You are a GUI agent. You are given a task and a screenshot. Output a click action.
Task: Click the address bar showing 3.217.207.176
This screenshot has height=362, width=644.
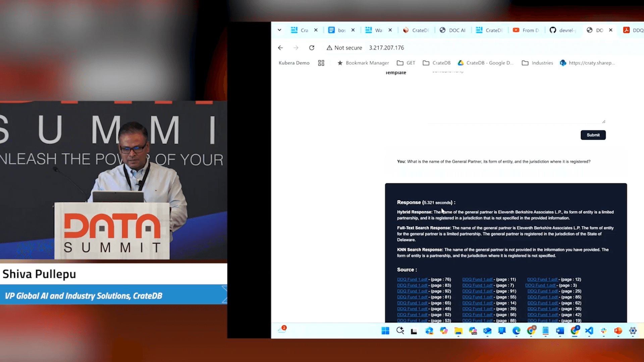tap(386, 48)
